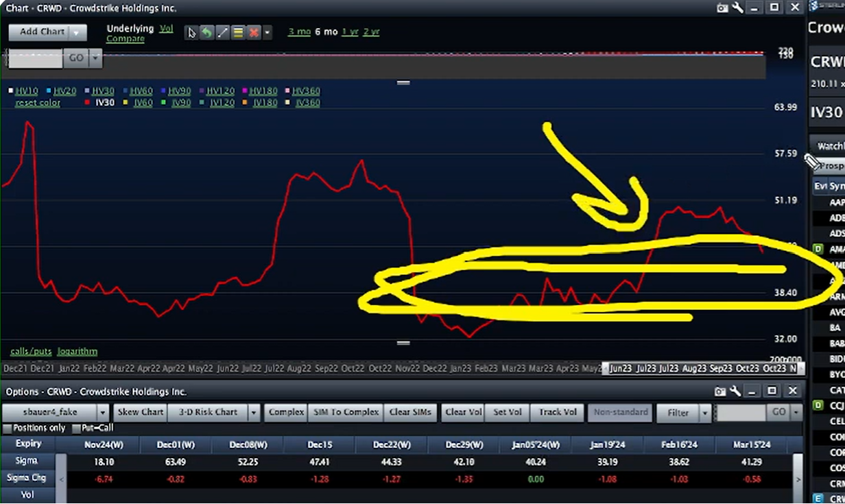Open the Filter dropdown arrow

tap(704, 413)
